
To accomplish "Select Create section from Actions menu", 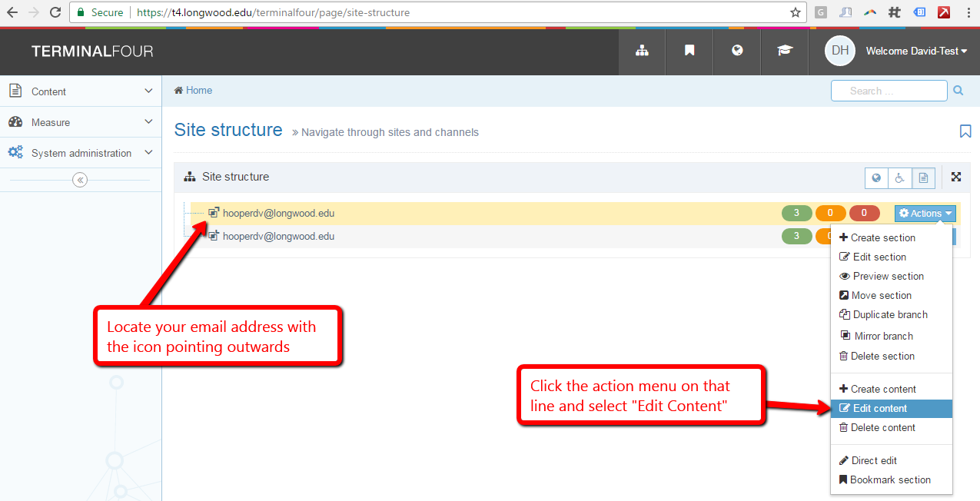I will point(892,237).
